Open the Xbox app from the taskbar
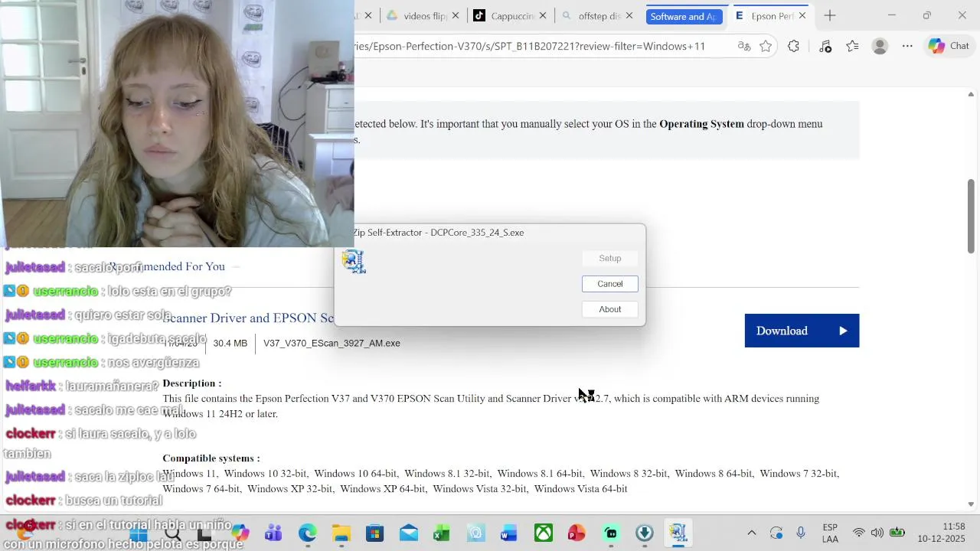980x551 pixels. coord(544,533)
